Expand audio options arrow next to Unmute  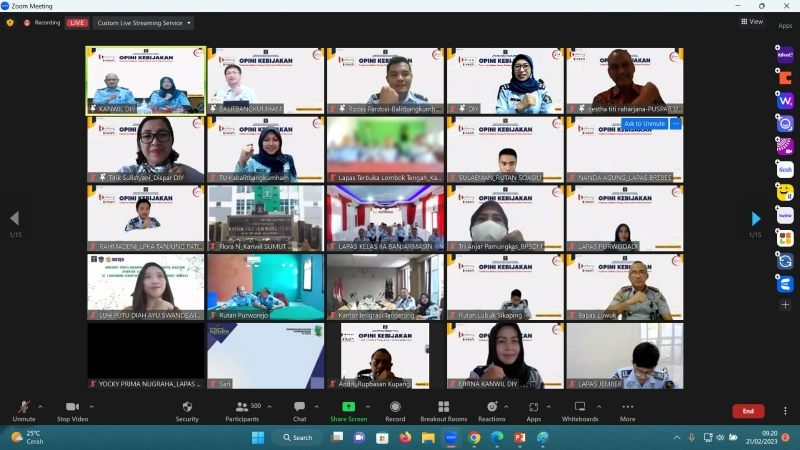coord(40,406)
